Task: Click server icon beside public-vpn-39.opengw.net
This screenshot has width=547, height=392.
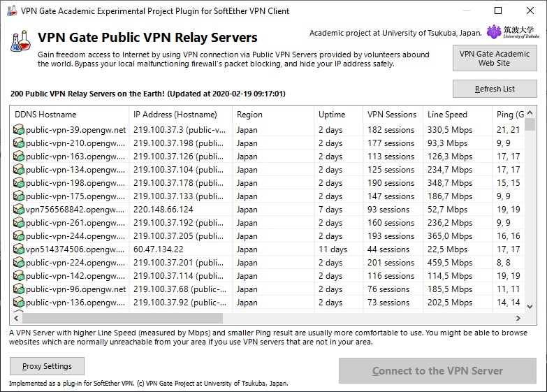Action: 19,130
